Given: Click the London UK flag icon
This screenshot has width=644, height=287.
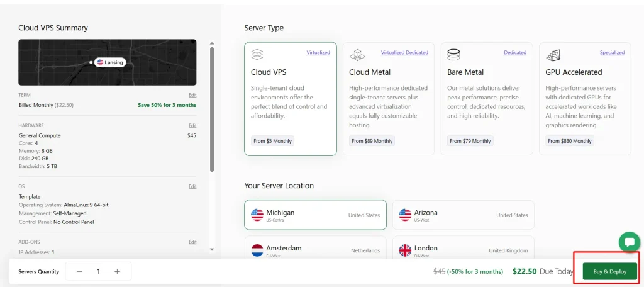Looking at the screenshot, I should [406, 250].
